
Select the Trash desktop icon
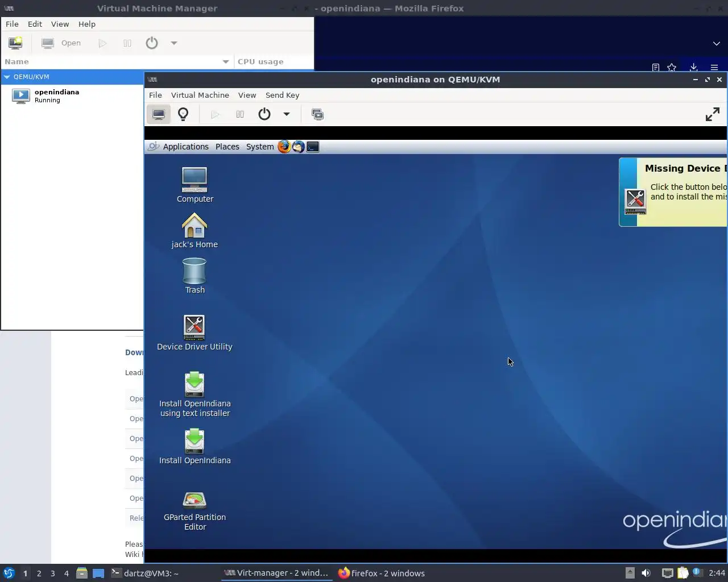point(195,276)
